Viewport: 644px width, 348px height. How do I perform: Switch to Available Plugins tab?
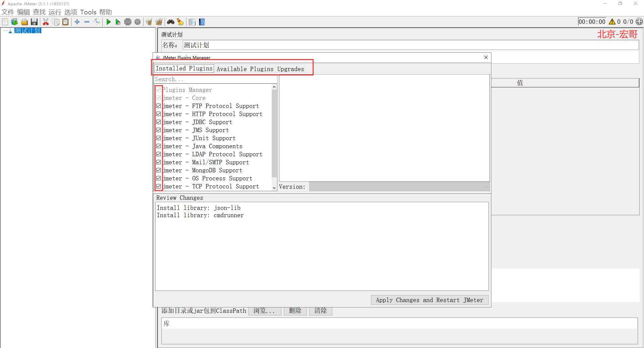tap(245, 69)
